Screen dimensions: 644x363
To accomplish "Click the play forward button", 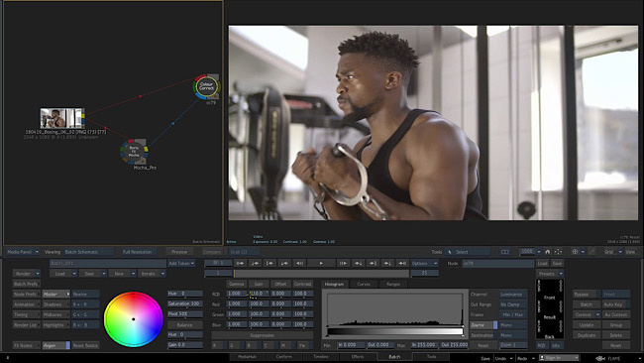I will click(x=321, y=263).
